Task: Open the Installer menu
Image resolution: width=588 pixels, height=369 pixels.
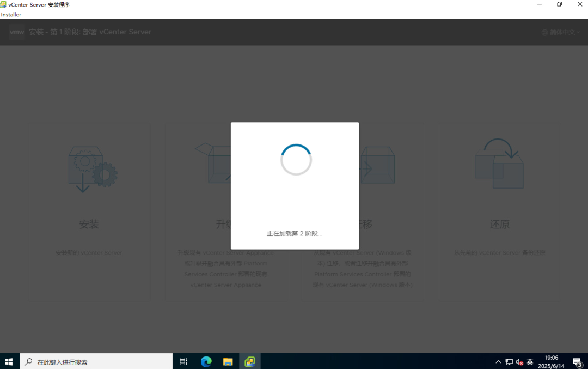Action: (11, 15)
